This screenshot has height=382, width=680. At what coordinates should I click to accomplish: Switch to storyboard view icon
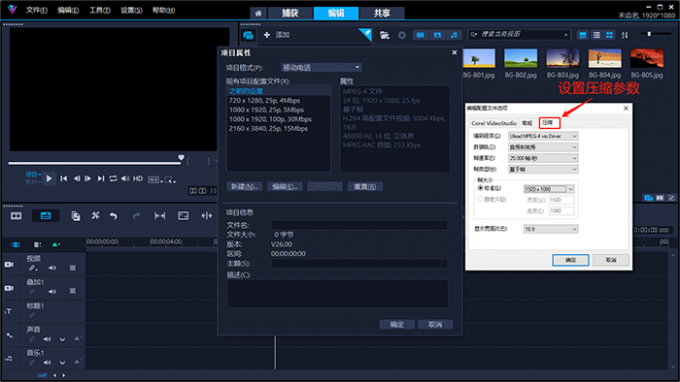tap(16, 215)
